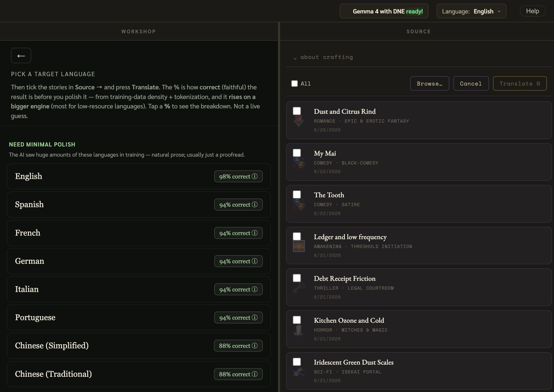This screenshot has width=554, height=392.
Task: Click the satellite icon for Iridescent Green Dust Scales
Action: point(299,372)
